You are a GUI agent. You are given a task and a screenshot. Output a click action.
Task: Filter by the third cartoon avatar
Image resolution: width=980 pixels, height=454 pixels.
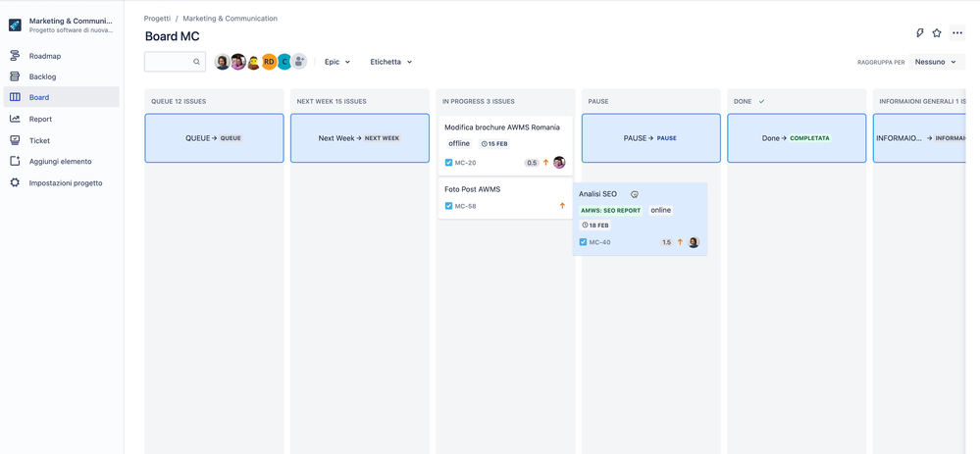pos(253,62)
